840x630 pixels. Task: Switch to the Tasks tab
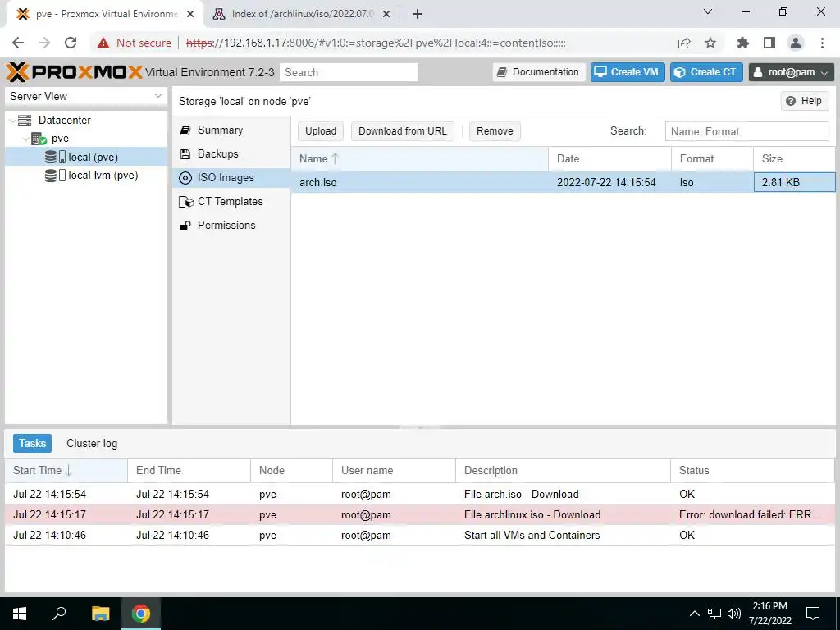pyautogui.click(x=32, y=443)
